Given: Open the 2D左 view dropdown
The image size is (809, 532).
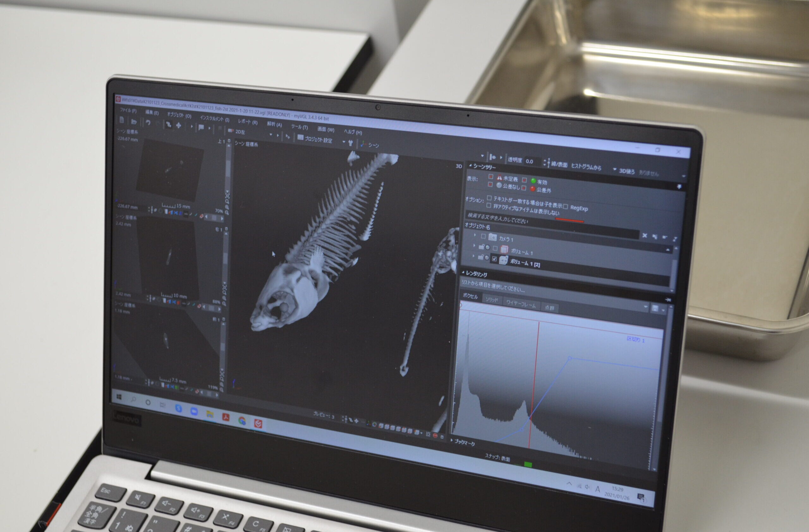Looking at the screenshot, I should coord(271,135).
